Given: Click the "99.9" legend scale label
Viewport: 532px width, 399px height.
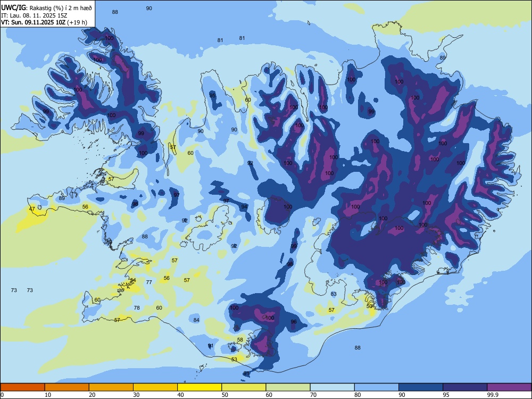Looking at the screenshot, I should click(492, 395).
